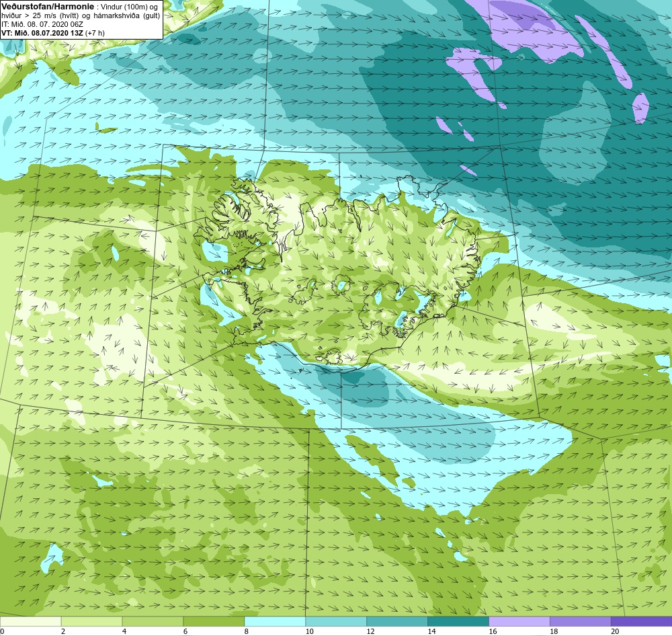Click the legend label '0'
This screenshot has height=636, width=672.
[x=2, y=631]
